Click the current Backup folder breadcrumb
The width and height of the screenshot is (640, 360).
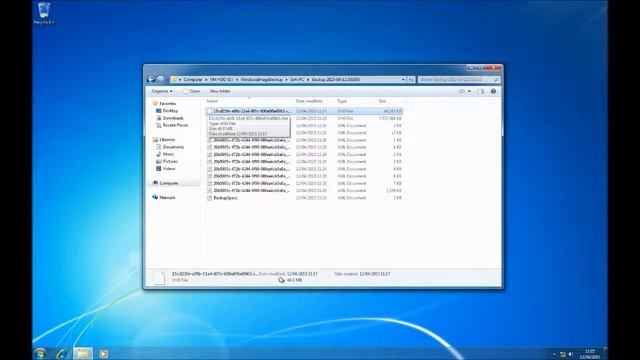point(336,80)
